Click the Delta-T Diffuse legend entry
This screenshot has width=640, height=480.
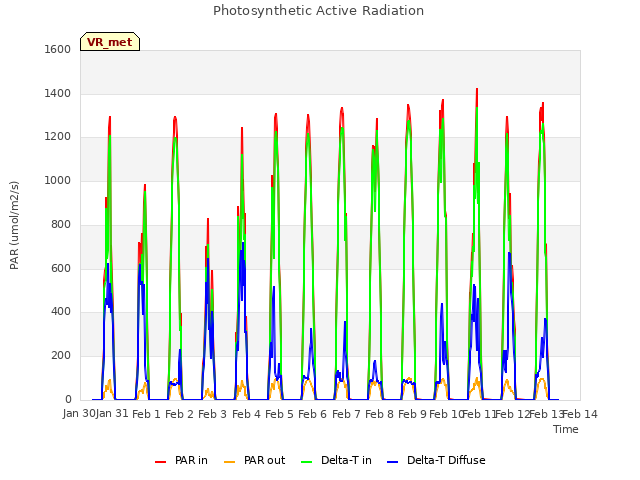coord(436,460)
